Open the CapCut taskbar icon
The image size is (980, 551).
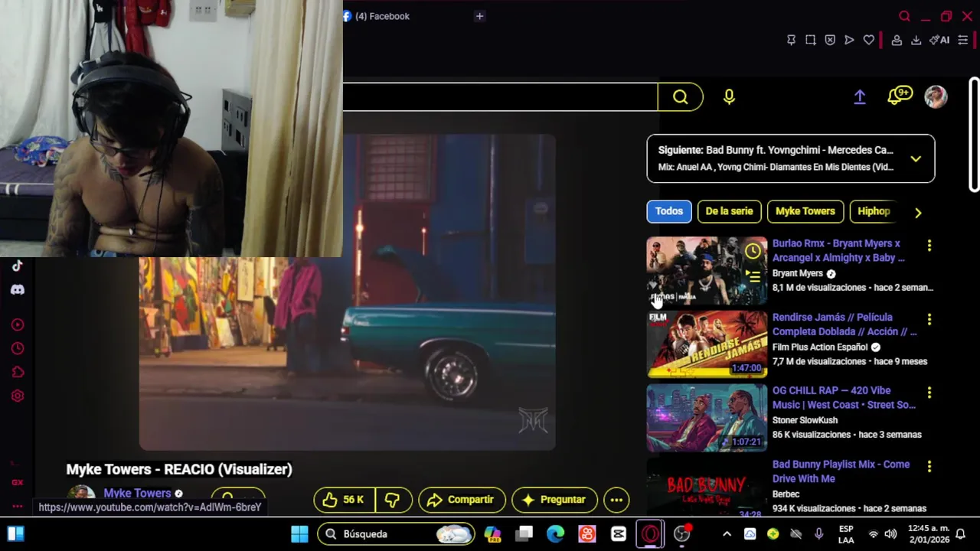[x=619, y=534]
